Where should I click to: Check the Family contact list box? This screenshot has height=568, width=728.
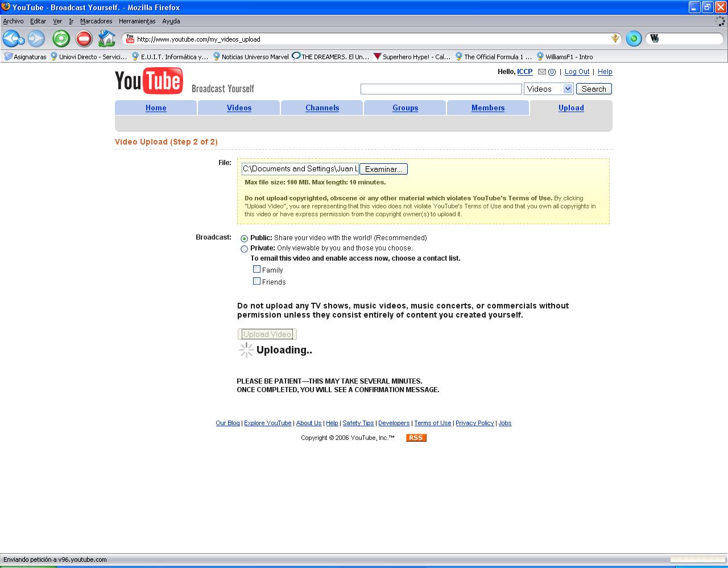257,269
